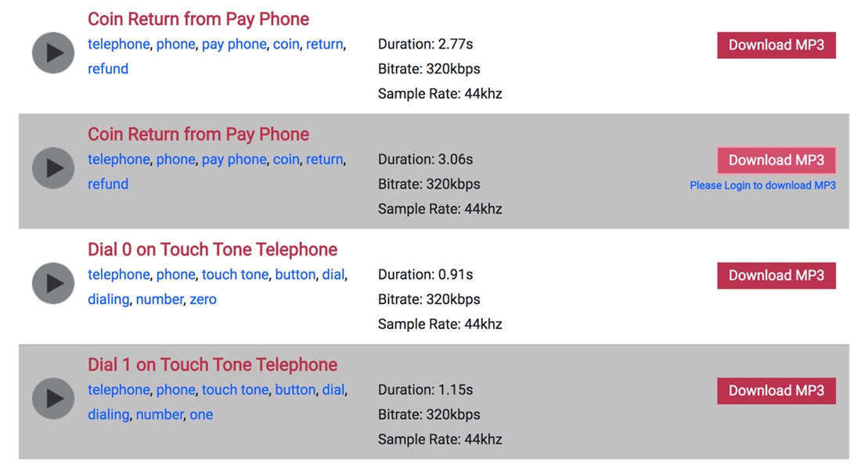Follow the 'Please Login to download MP3' link
Viewport: 868px width, 470px height.
(762, 186)
